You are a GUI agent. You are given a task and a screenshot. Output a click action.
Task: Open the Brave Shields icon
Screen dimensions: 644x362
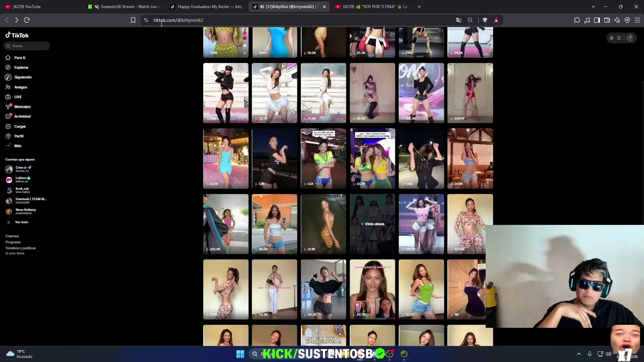tap(485, 20)
